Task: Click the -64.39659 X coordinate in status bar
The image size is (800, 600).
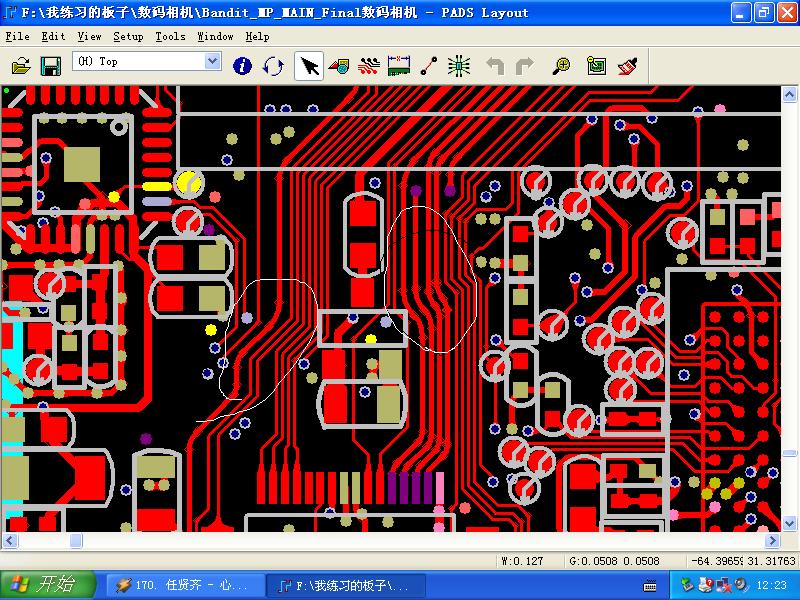Action: (717, 561)
